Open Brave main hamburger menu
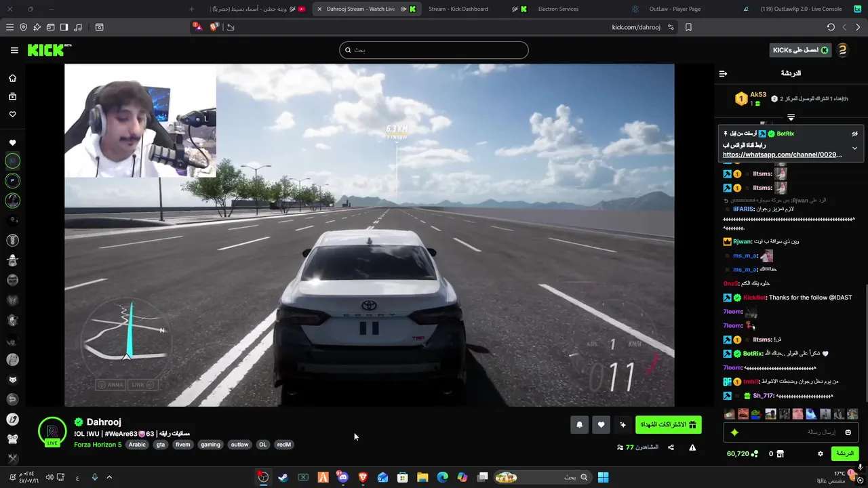The image size is (868, 488). [9, 27]
